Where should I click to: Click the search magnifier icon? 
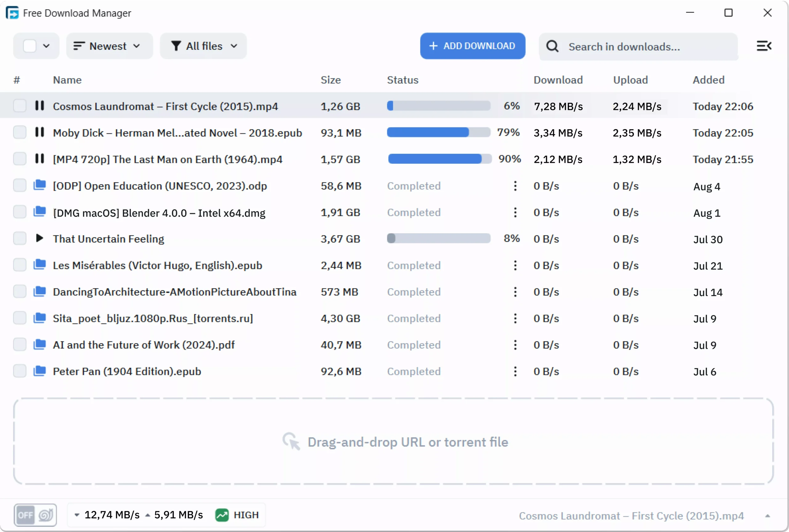(x=552, y=46)
